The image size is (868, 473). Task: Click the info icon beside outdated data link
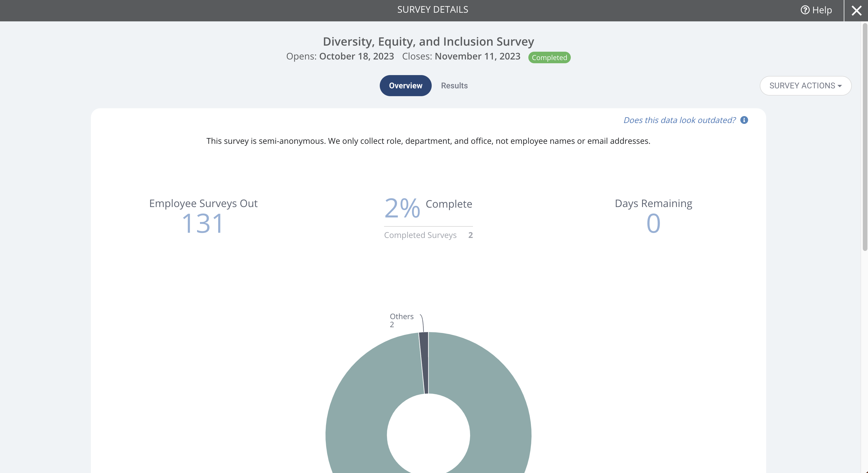(x=744, y=120)
